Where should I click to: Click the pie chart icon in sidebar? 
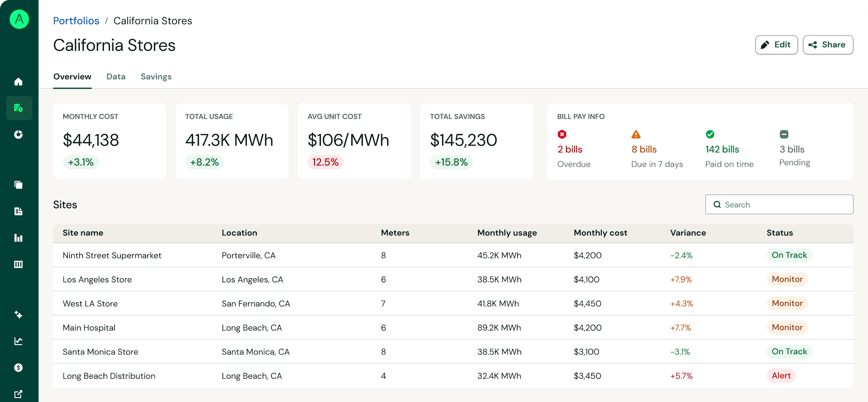pyautogui.click(x=19, y=134)
